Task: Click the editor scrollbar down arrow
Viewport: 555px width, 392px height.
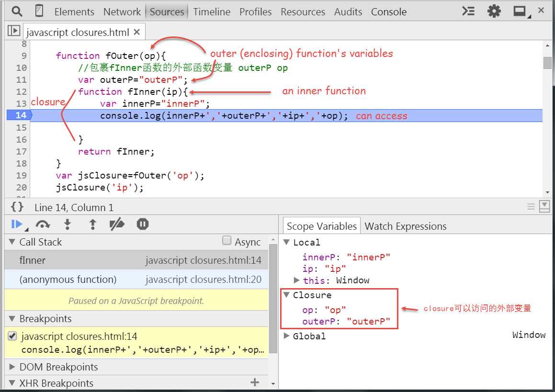Action: coord(547,192)
